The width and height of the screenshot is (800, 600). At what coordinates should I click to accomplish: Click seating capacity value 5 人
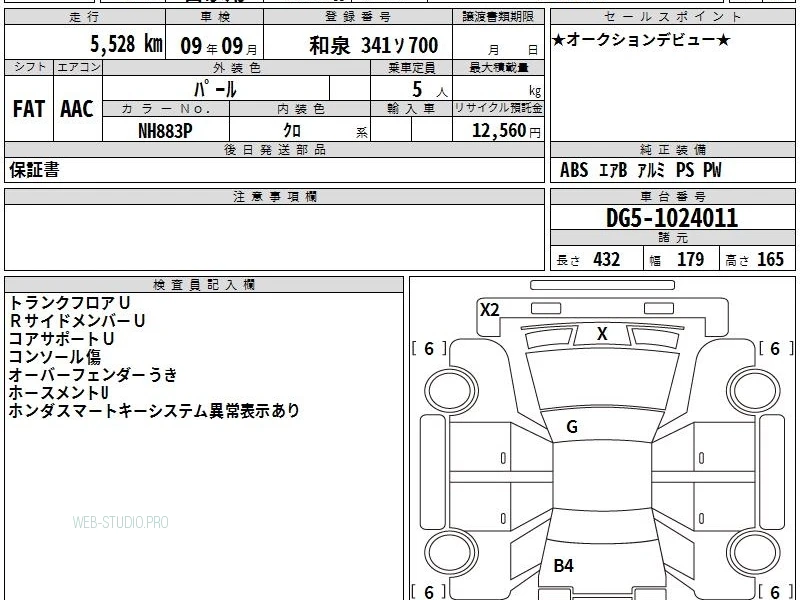(430, 90)
